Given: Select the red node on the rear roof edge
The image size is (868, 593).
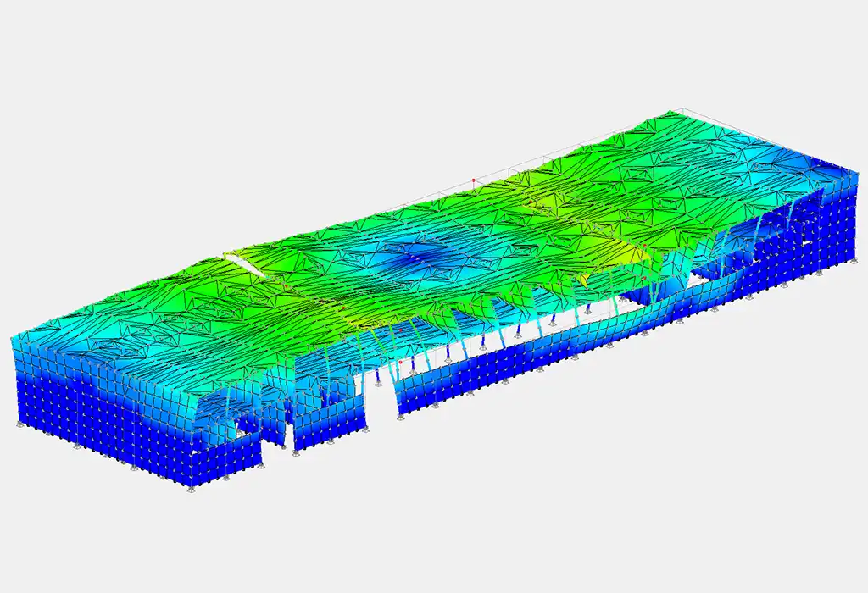Looking at the screenshot, I should pos(474,180).
